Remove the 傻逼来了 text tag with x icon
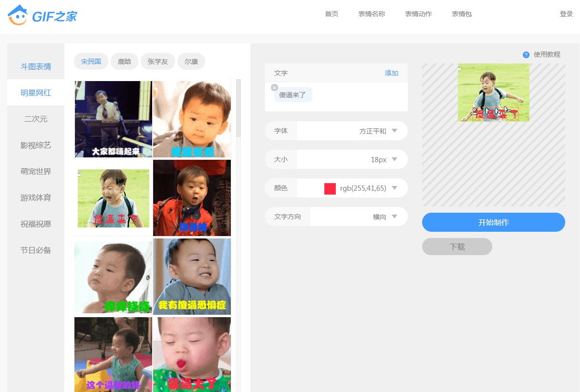This screenshot has height=392, width=580. pos(274,87)
